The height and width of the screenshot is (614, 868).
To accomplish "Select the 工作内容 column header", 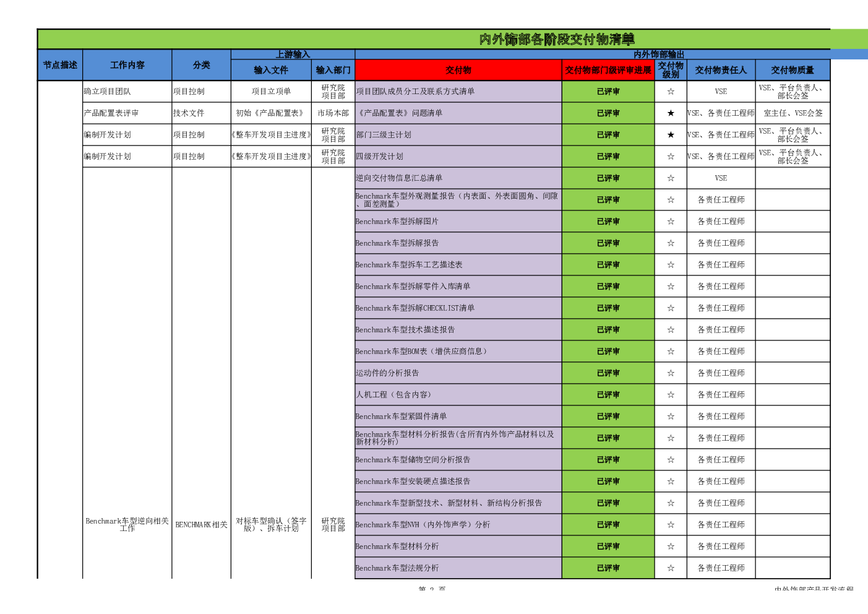I will pyautogui.click(x=127, y=65).
